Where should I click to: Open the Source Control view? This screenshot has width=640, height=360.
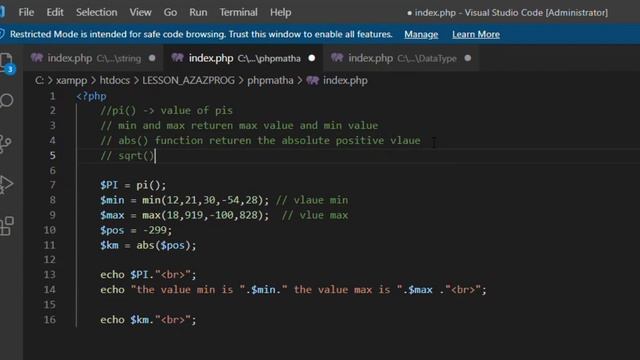point(6,143)
